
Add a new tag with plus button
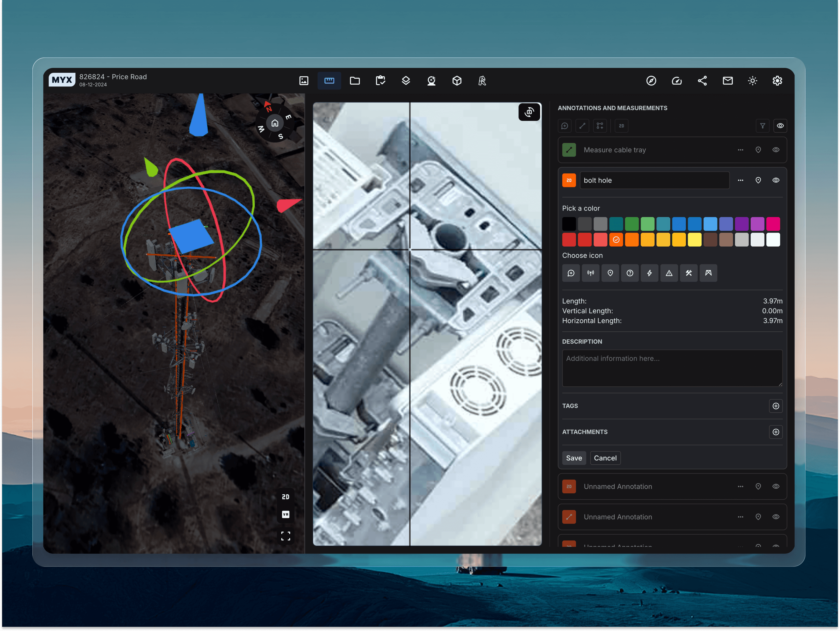pyautogui.click(x=775, y=406)
